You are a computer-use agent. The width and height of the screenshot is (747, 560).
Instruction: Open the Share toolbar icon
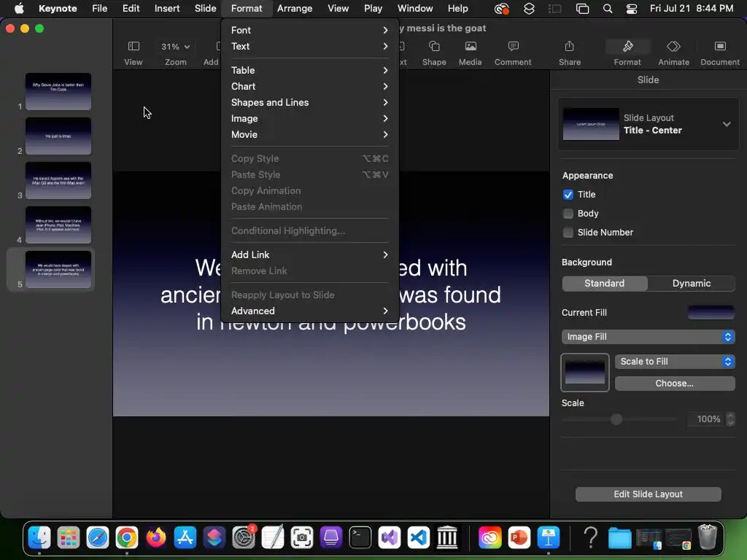click(x=569, y=47)
